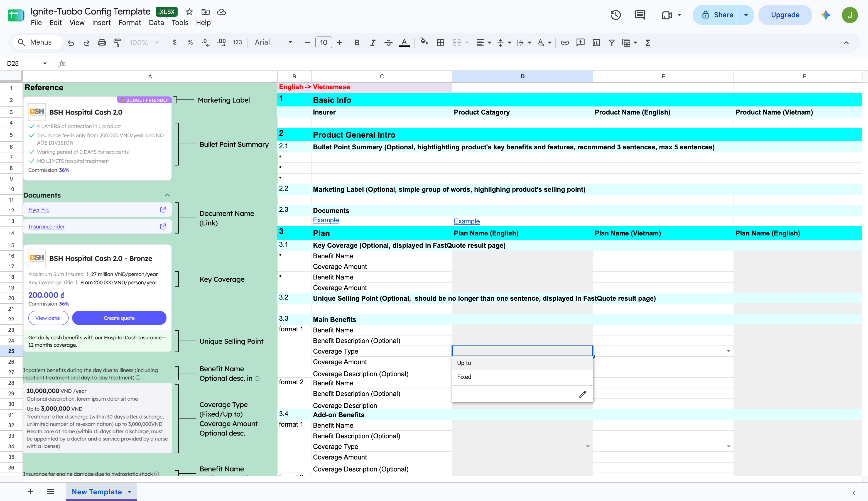Open the functions sigma menu

pyautogui.click(x=648, y=43)
